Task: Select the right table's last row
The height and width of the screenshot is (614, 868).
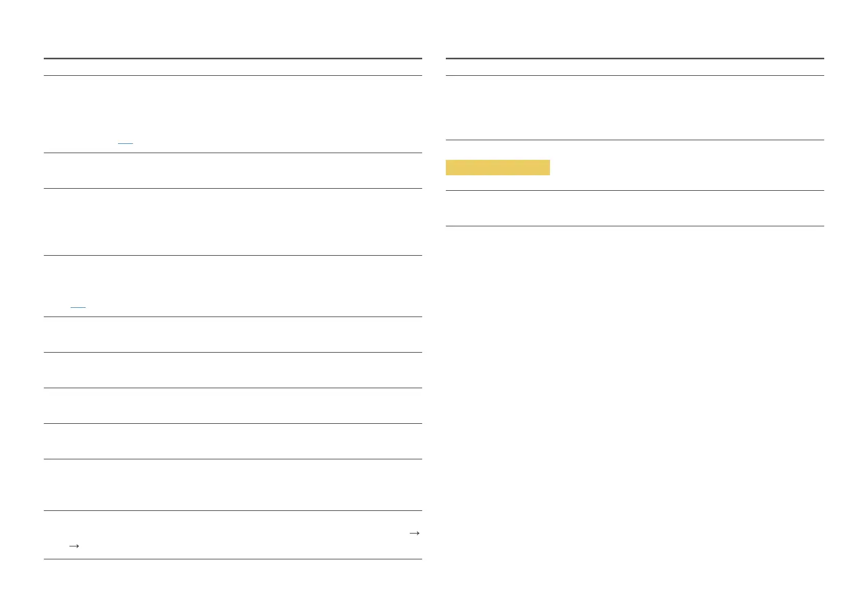Action: 635,208
